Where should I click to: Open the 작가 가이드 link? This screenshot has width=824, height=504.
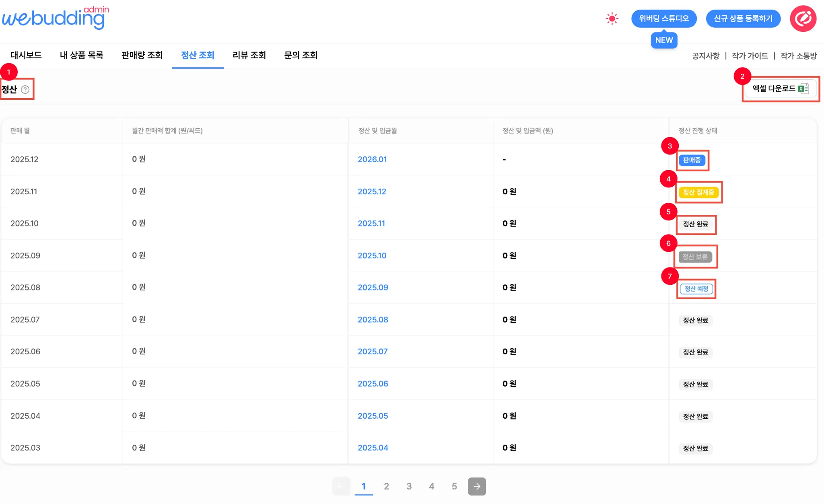point(750,56)
